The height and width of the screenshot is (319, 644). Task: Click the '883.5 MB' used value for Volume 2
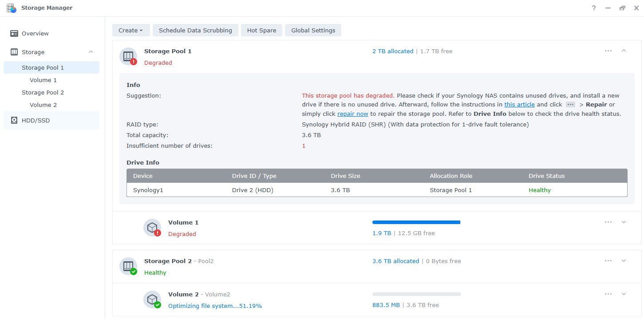click(386, 305)
